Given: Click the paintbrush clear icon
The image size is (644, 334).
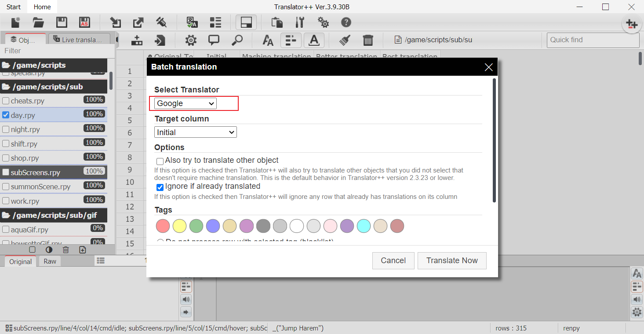Looking at the screenshot, I should pos(345,40).
